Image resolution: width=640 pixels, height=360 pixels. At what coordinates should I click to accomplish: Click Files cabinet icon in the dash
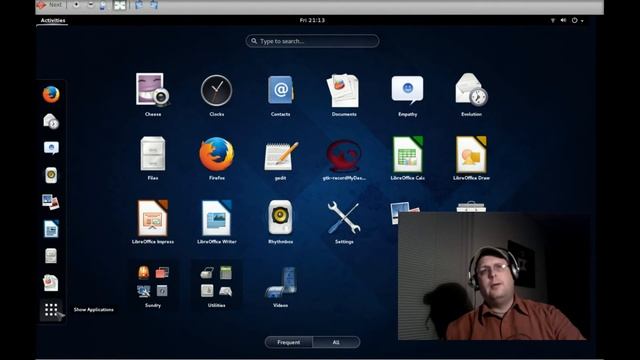(x=51, y=256)
